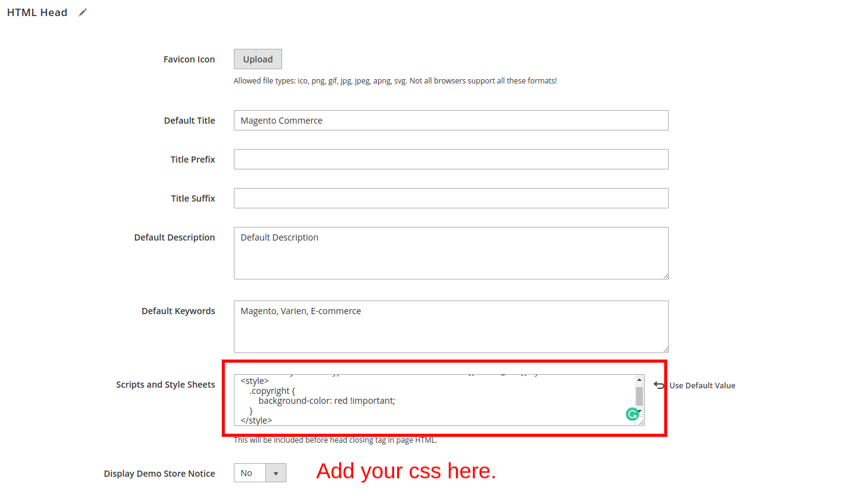
Task: Click the scripts textarea scrollbar down arrow
Action: (x=640, y=411)
